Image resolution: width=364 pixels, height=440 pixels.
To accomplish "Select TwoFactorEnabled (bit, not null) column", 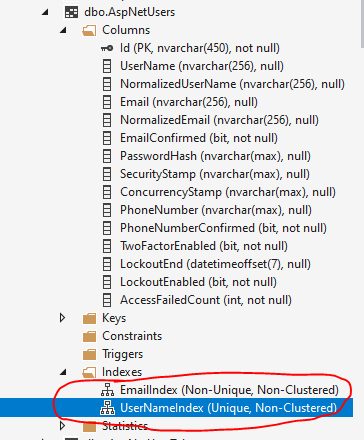I will pos(204,246).
